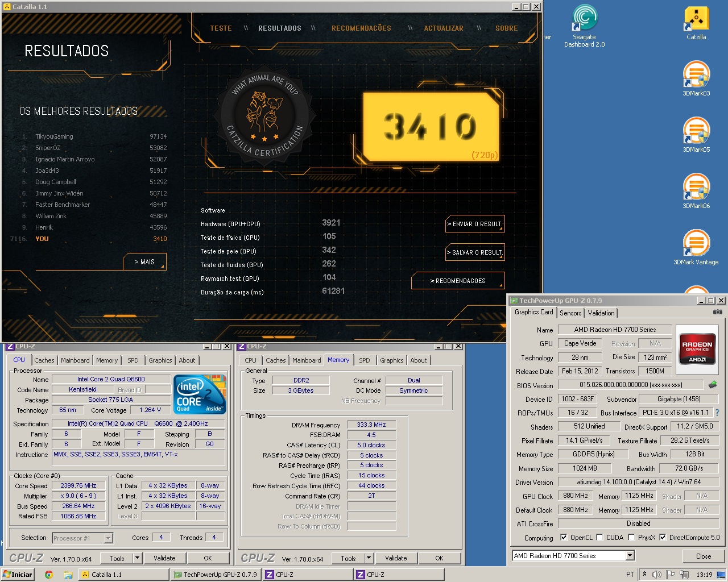728x582 pixels.
Task: Switch to the Sensors tab in GPU-Z
Action: [570, 313]
